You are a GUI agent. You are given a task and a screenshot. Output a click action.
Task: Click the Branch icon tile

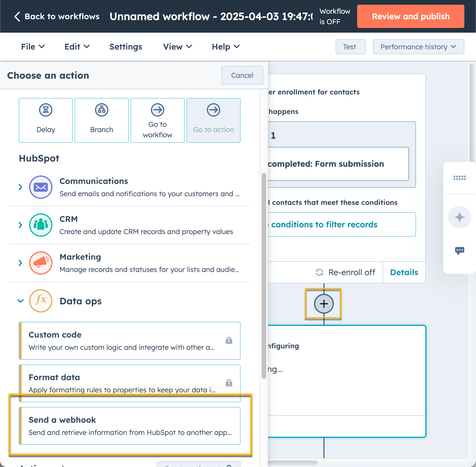tap(102, 120)
